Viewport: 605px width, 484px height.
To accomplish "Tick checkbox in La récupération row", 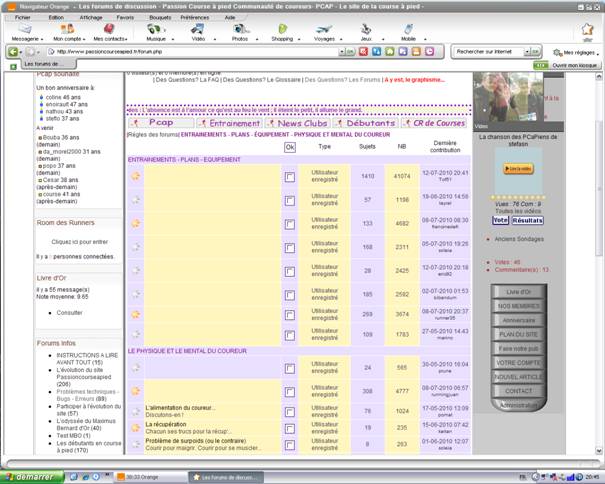I will click(x=290, y=428).
